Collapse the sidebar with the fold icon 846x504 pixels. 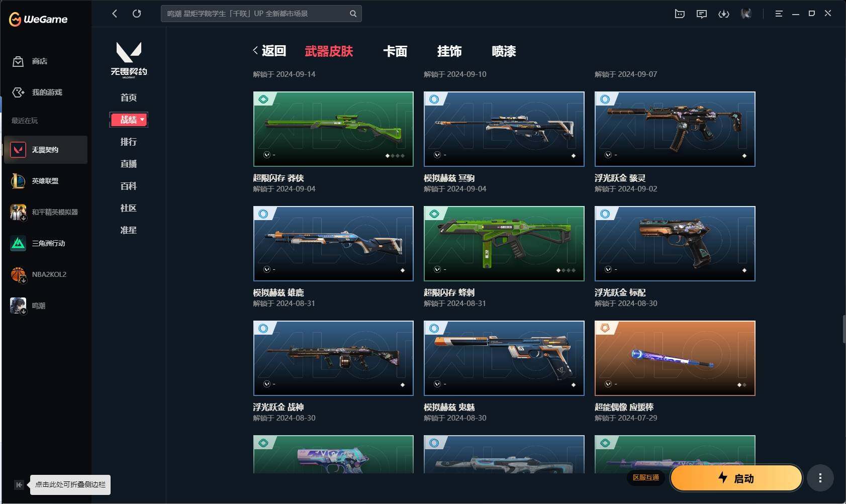(19, 485)
